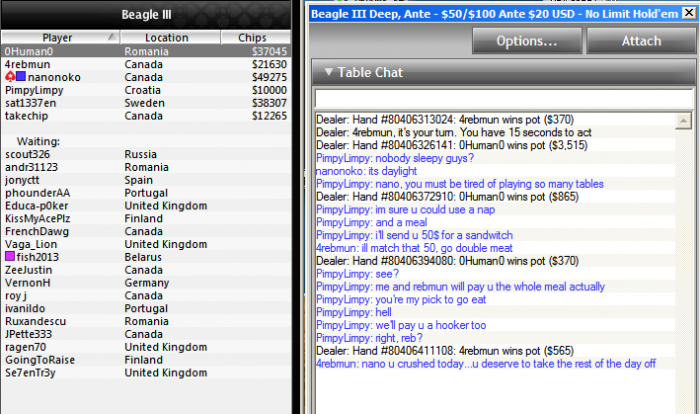Click the Chips column header

point(255,38)
